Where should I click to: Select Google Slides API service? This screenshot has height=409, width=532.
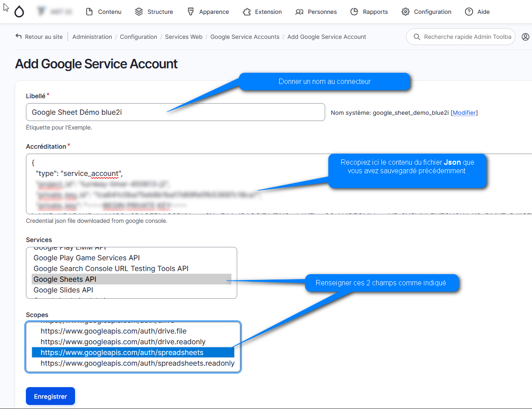(132, 290)
